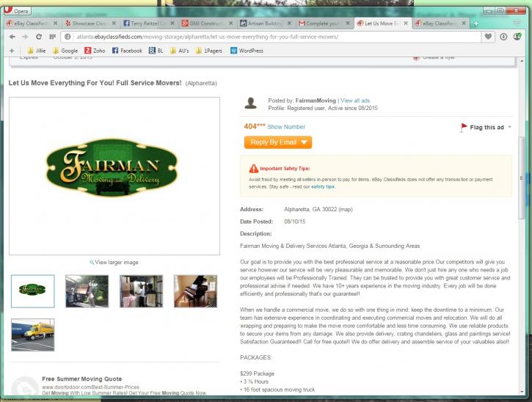This screenshot has height=402, width=532.
Task: Click the Flag this ad red flag icon
Action: [464, 127]
